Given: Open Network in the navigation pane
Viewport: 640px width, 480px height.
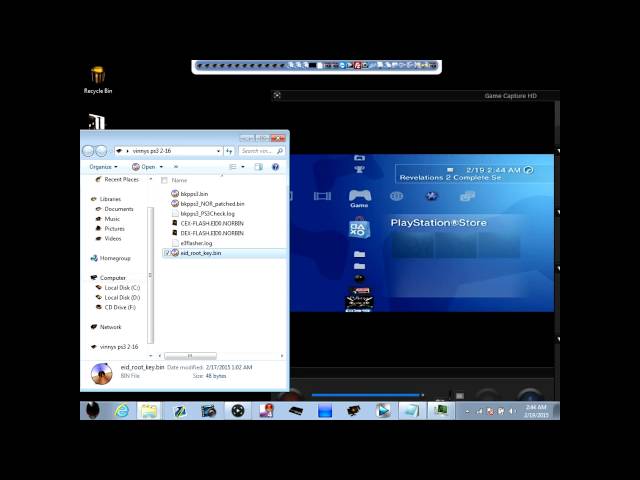Looking at the screenshot, I should [x=106, y=327].
